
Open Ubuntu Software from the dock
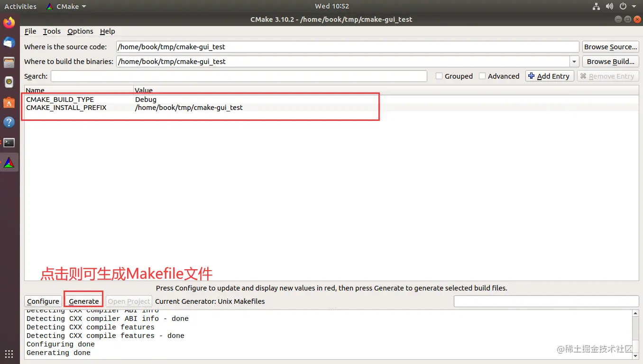point(9,102)
